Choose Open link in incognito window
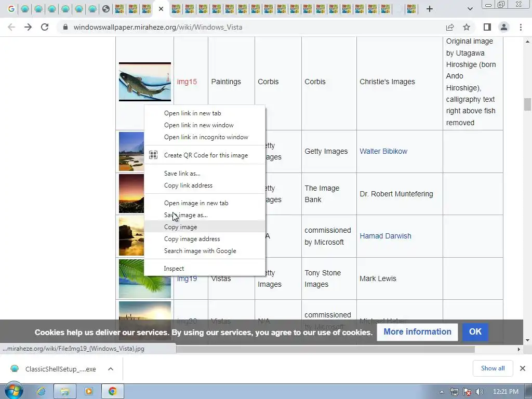 pyautogui.click(x=205, y=137)
